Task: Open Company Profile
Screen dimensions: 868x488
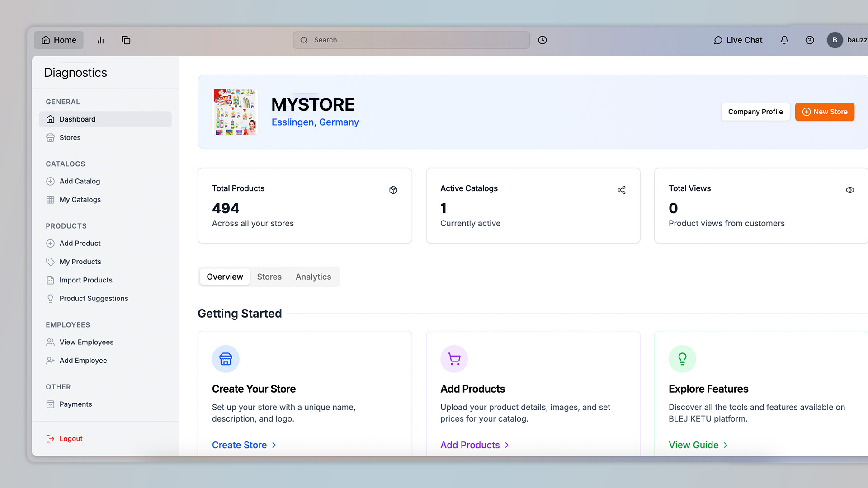Action: click(x=755, y=112)
